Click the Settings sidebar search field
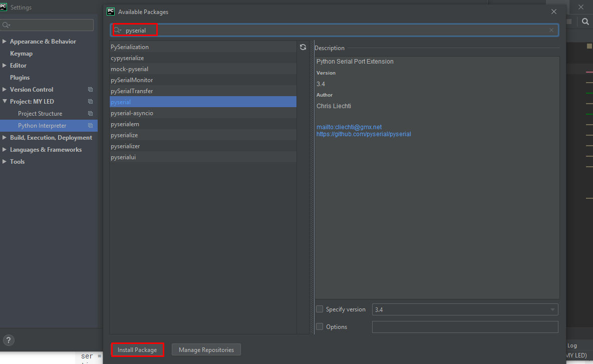 (47, 25)
